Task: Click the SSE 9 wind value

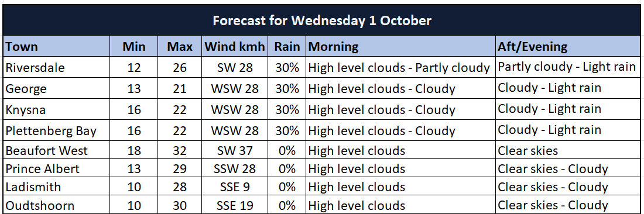Action: click(235, 187)
